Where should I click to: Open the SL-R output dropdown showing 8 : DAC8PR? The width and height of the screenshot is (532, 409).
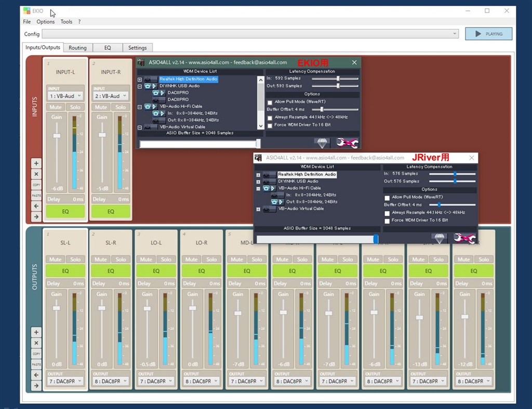pos(111,381)
